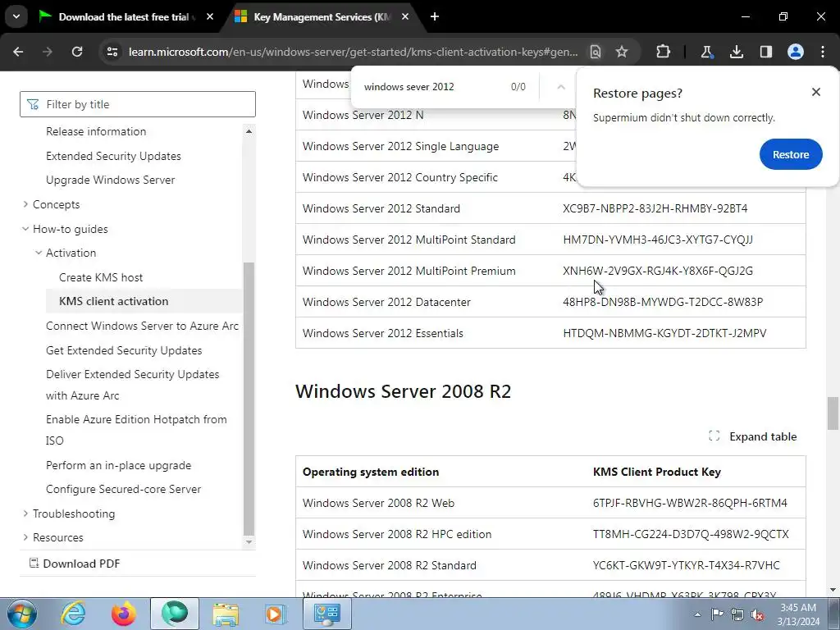The width and height of the screenshot is (840, 630).
Task: Toggle the side panel icon
Action: [766, 52]
